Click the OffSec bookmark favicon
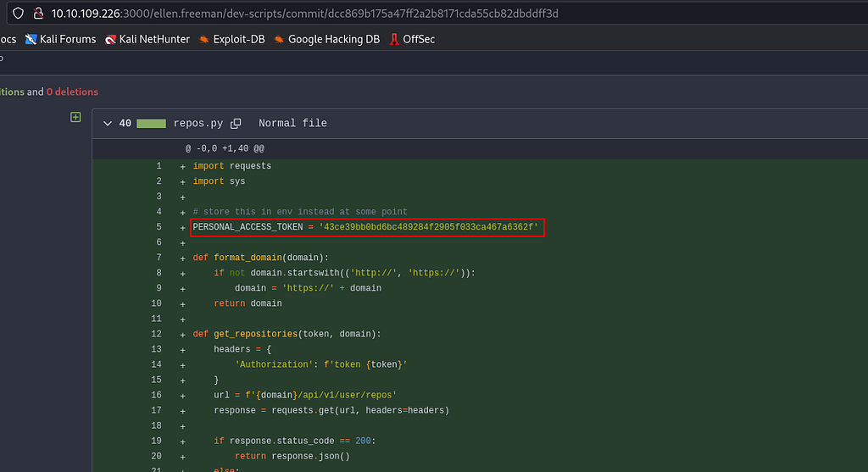Screen dimensions: 868x472 click(394, 39)
